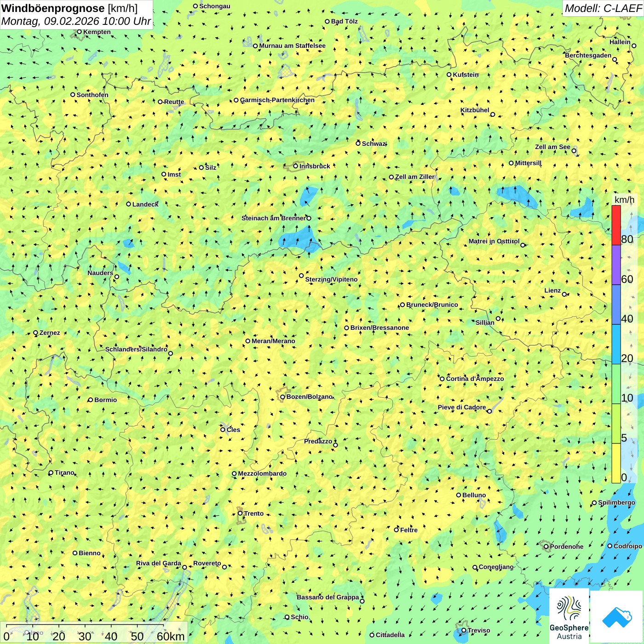Click the Bienno label

pos(89,553)
